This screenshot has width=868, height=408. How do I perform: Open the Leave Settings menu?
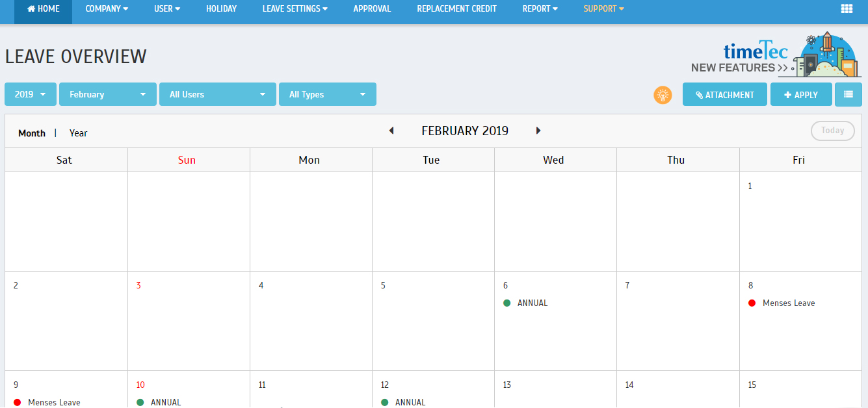[x=295, y=9]
